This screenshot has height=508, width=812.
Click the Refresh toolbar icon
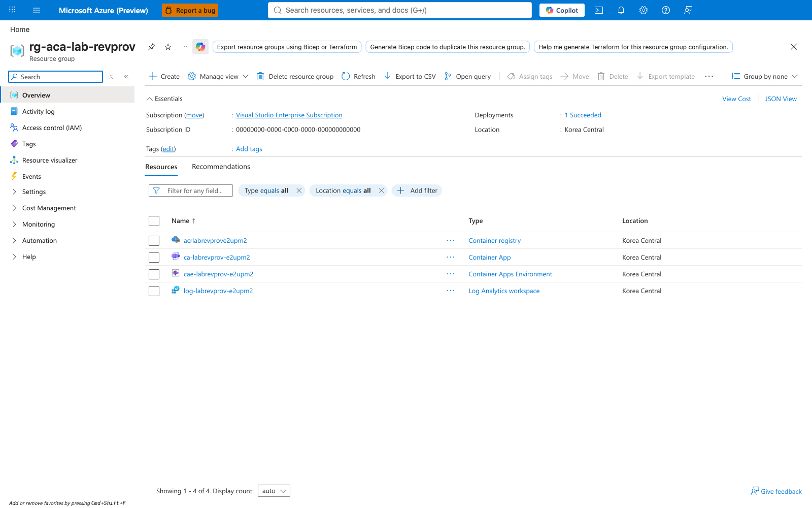tap(346, 76)
